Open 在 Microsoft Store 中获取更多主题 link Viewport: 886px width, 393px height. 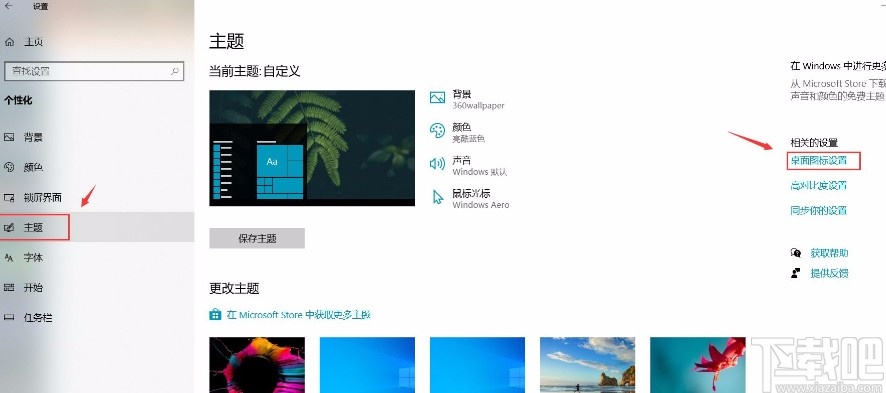click(298, 315)
